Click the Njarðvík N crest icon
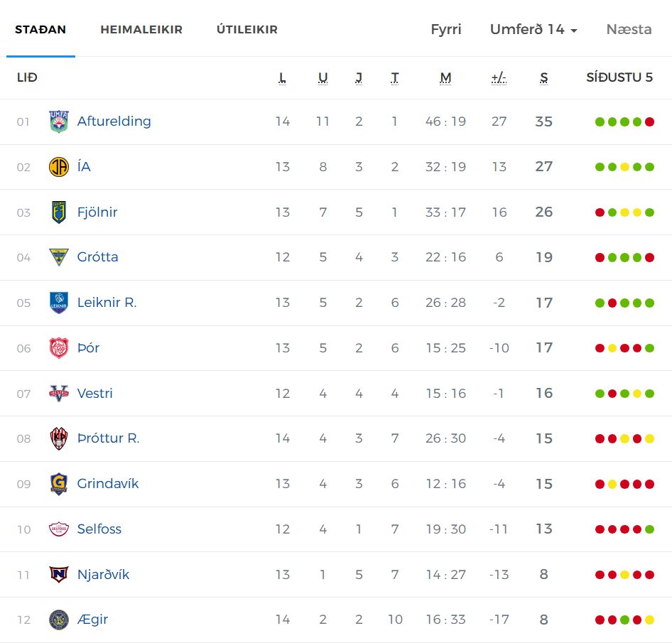Screen dimensions: 672x643 59,574
